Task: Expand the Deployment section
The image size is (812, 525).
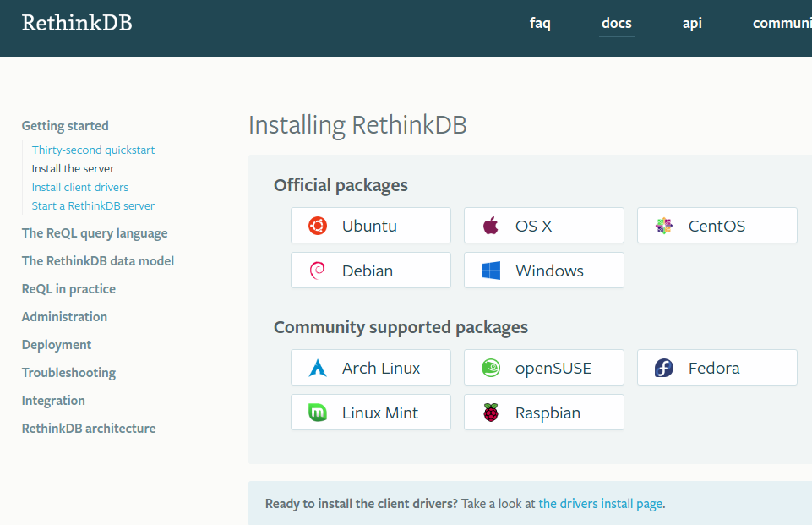Action: (57, 345)
